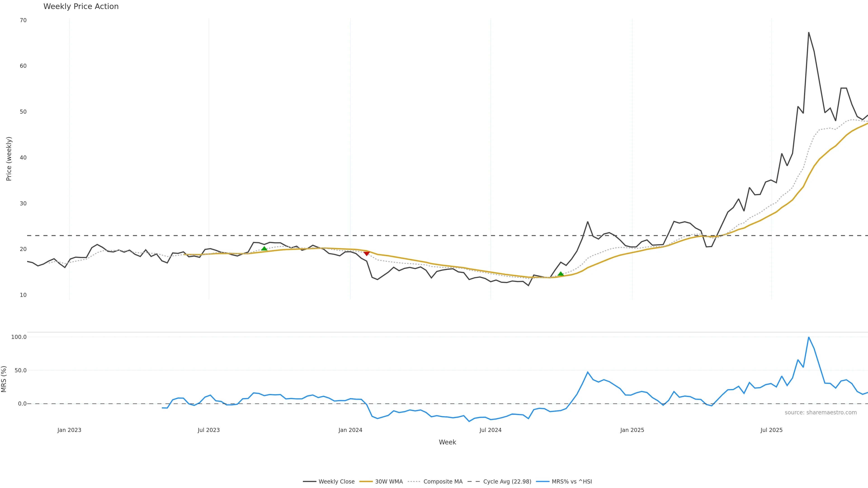Viewport: 868px width, 488px height.
Task: Click the green up-triangle marker near late 2023
Action: pos(264,249)
